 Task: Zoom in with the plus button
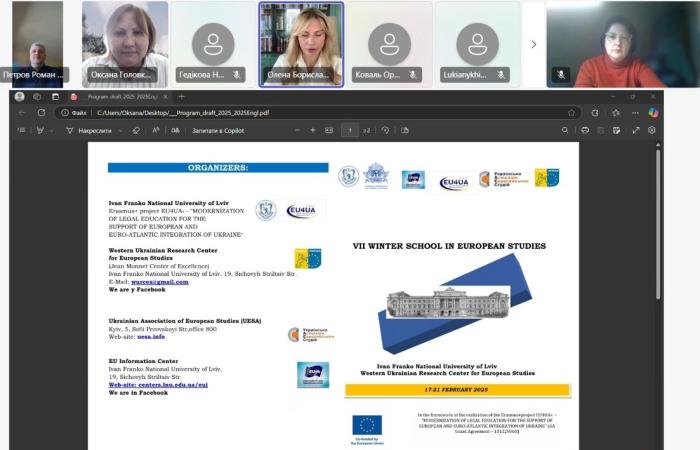click(x=312, y=130)
